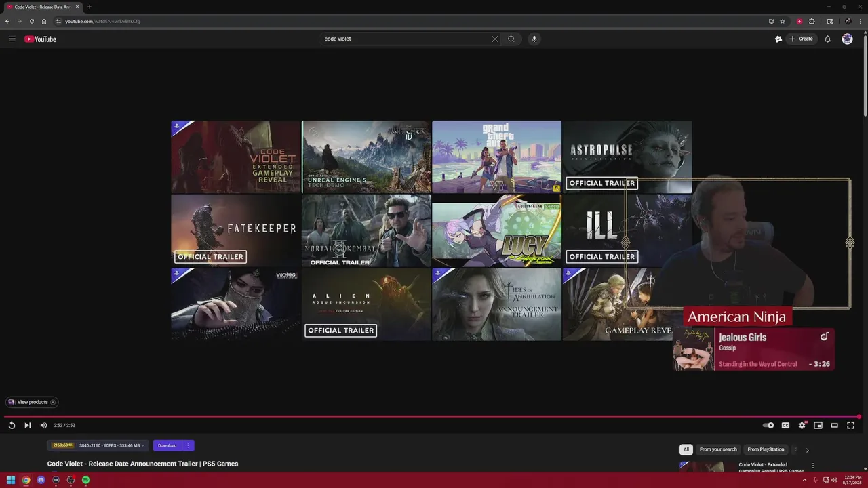Open YouTube notifications bell

pyautogui.click(x=827, y=39)
